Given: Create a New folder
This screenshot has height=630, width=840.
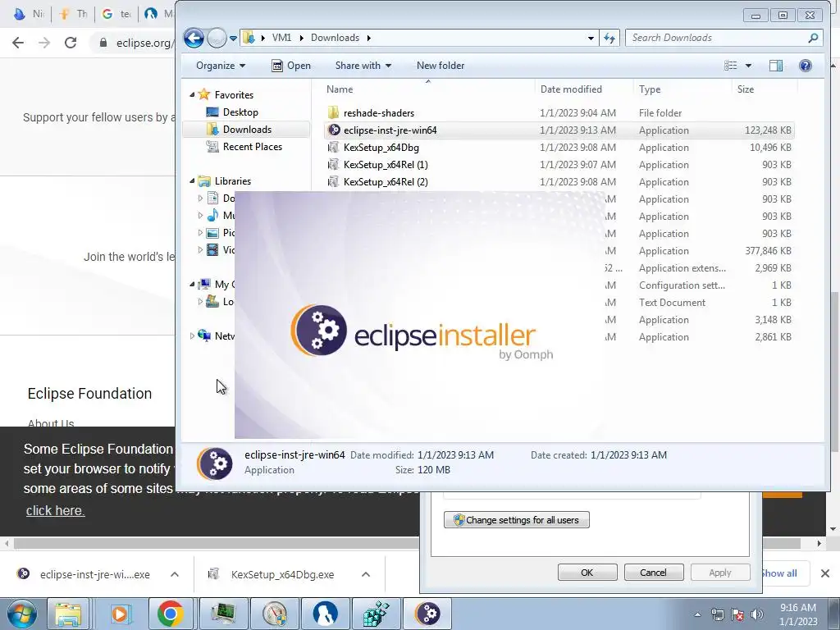Looking at the screenshot, I should 441,66.
